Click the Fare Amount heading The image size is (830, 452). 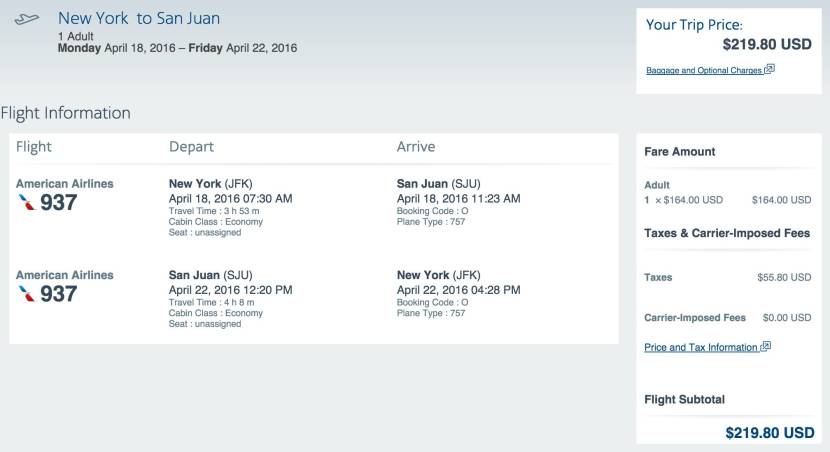(x=680, y=152)
